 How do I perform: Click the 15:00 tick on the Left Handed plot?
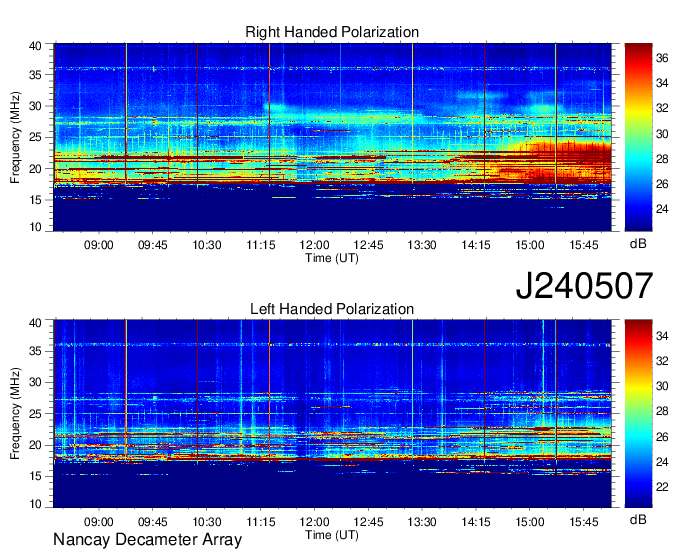(530, 522)
